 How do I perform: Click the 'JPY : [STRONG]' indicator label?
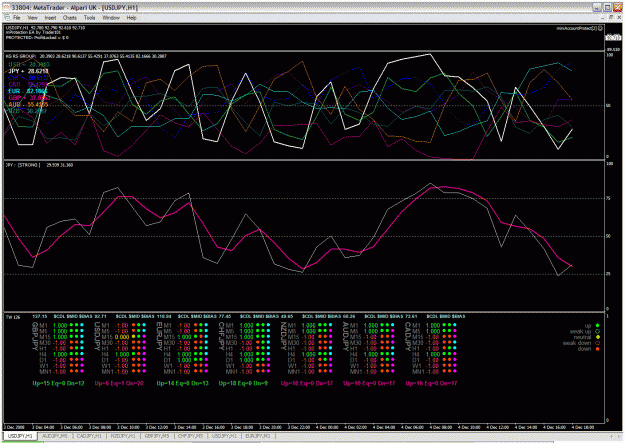pos(23,165)
